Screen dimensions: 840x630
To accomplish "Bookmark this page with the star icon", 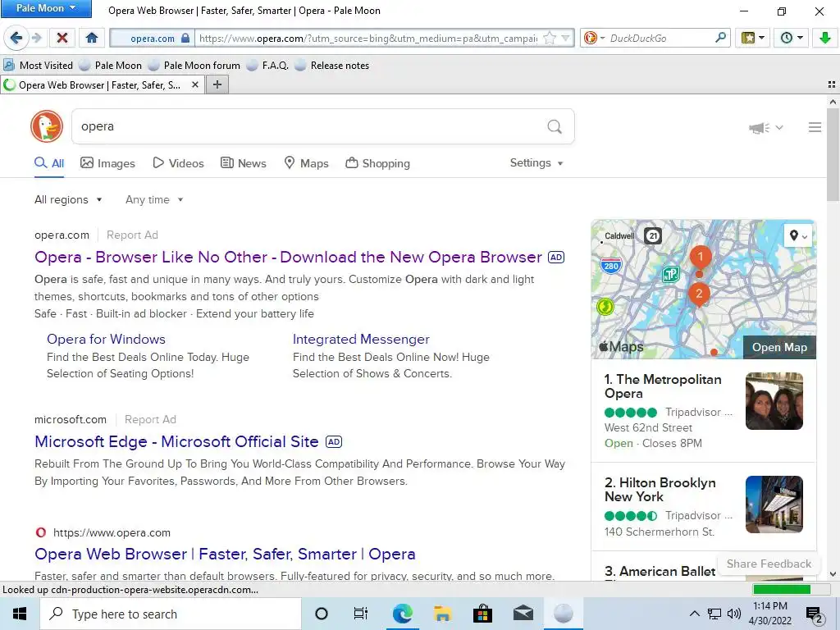I will (x=549, y=38).
